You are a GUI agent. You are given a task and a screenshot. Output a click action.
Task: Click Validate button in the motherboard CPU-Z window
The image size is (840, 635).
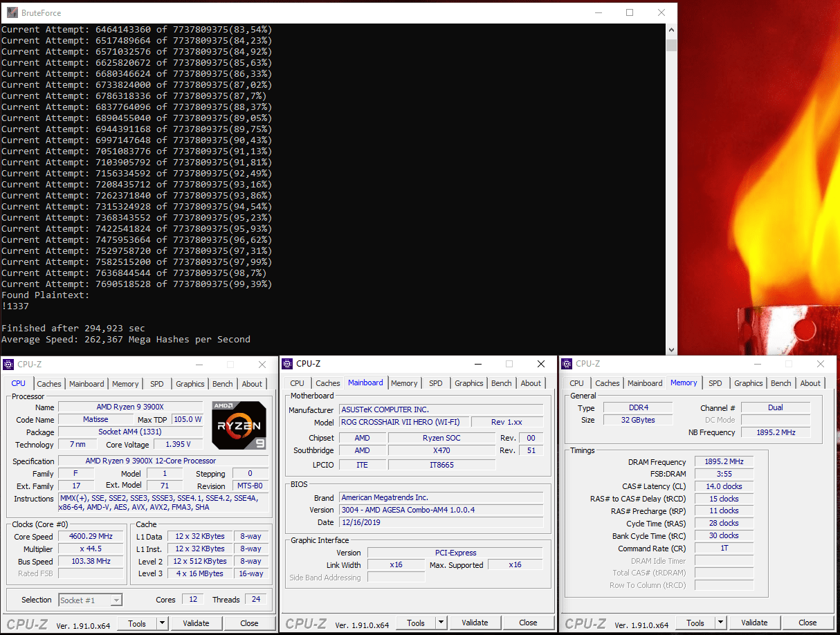tap(475, 623)
